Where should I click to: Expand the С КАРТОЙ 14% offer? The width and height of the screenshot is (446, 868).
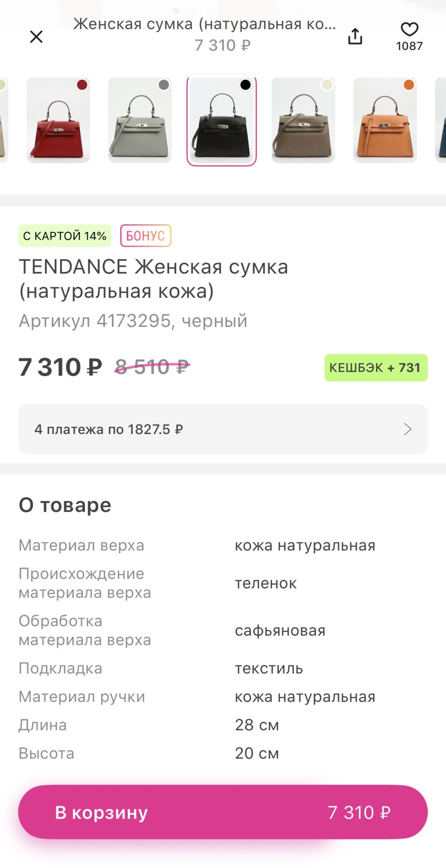[64, 236]
